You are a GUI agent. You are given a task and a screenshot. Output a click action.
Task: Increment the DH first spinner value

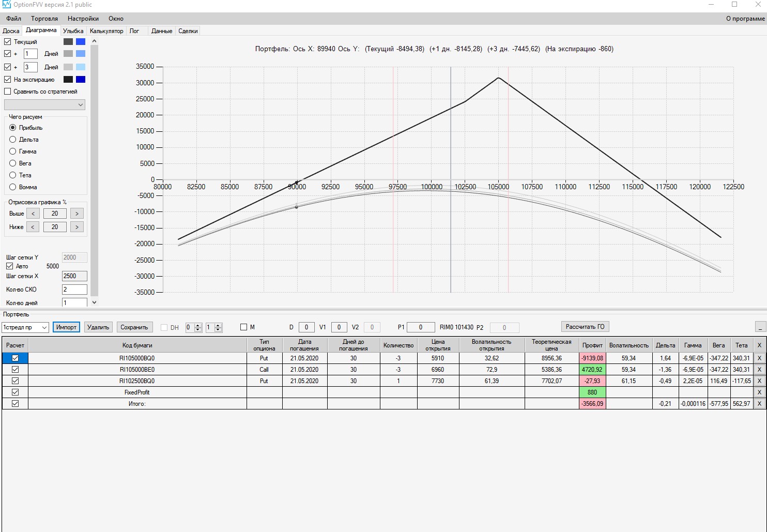(x=198, y=325)
